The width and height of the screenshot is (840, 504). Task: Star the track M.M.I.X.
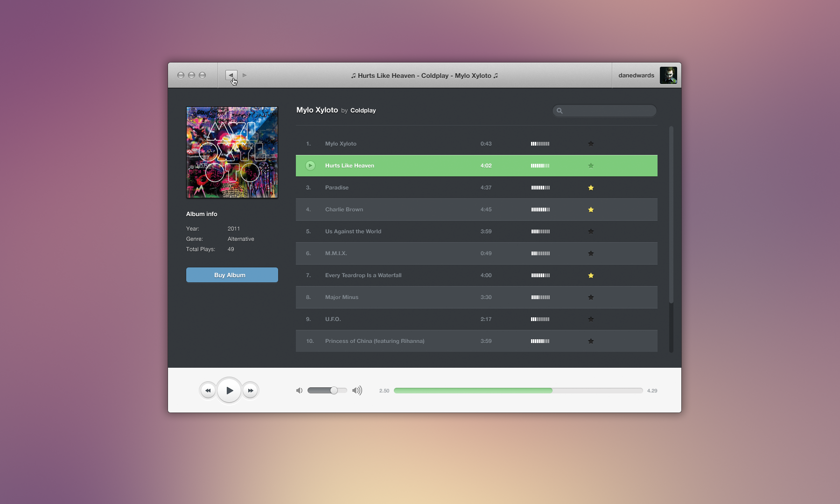[591, 253]
